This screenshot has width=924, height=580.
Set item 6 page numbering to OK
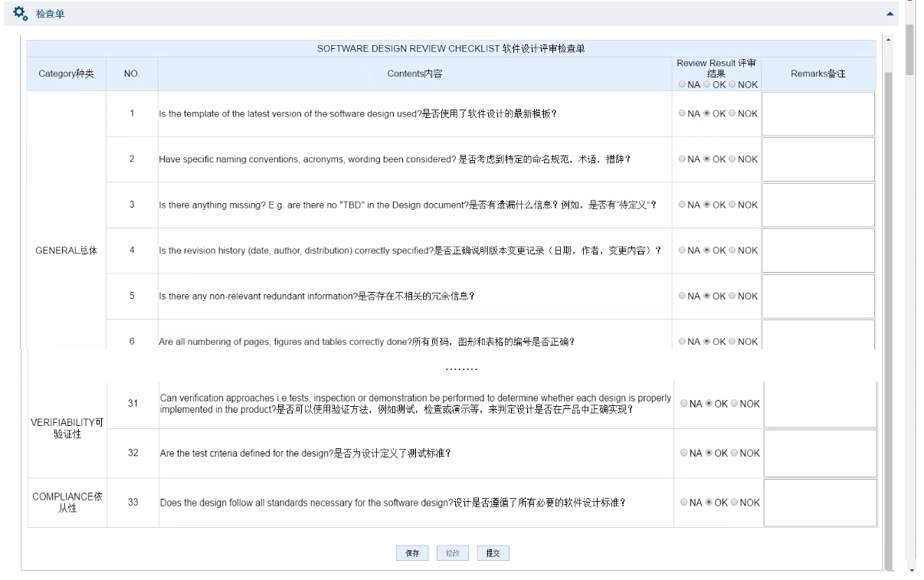pyautogui.click(x=707, y=342)
